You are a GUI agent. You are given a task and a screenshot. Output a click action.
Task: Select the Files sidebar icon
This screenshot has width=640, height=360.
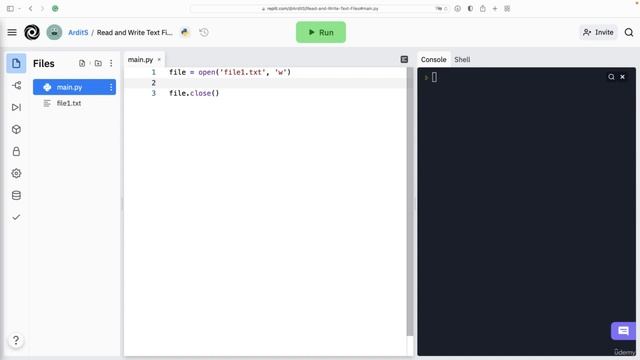[16, 63]
